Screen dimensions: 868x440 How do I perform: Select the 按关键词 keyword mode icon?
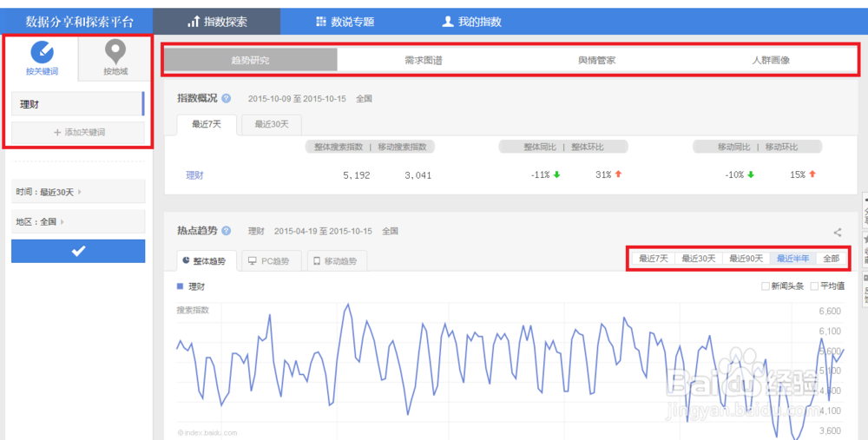click(42, 53)
